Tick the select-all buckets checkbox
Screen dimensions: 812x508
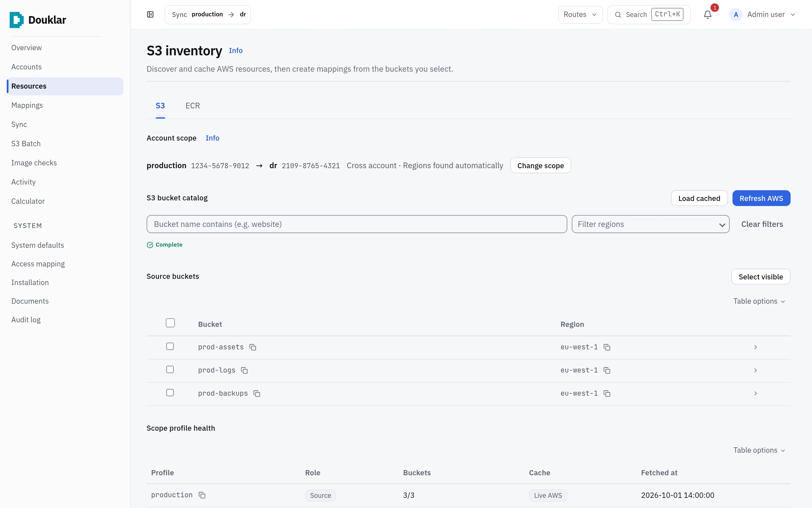[x=170, y=323]
